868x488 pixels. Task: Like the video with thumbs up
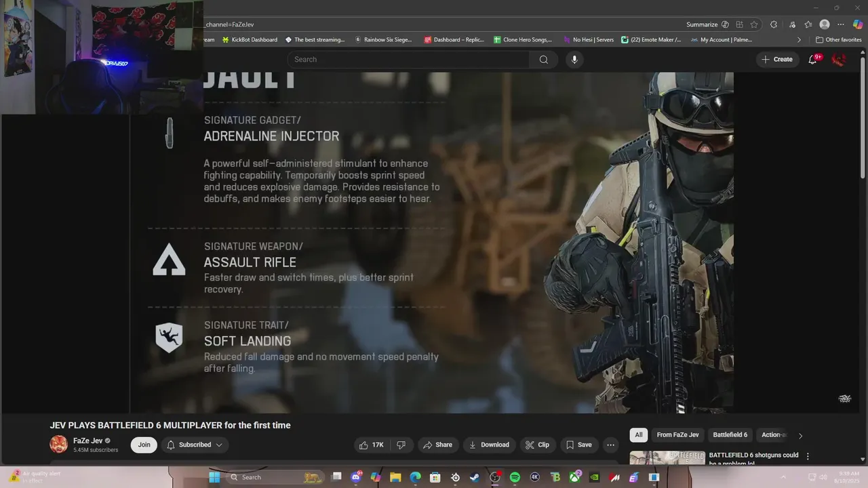[372, 445]
